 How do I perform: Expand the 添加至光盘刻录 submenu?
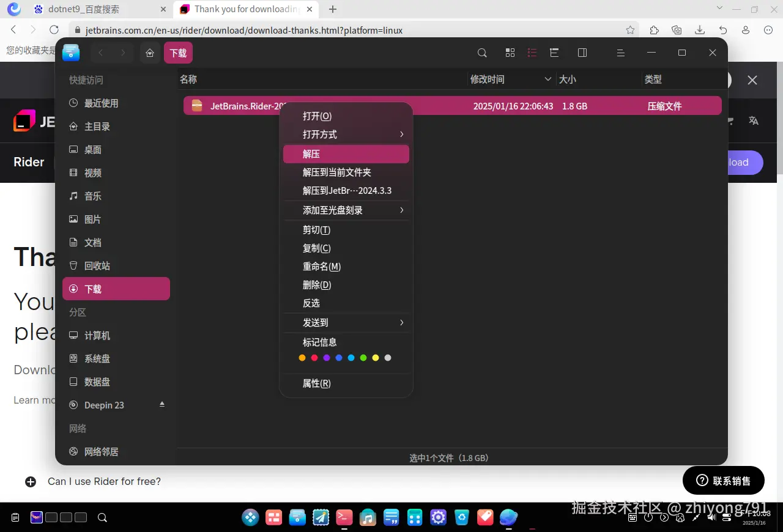pos(346,210)
